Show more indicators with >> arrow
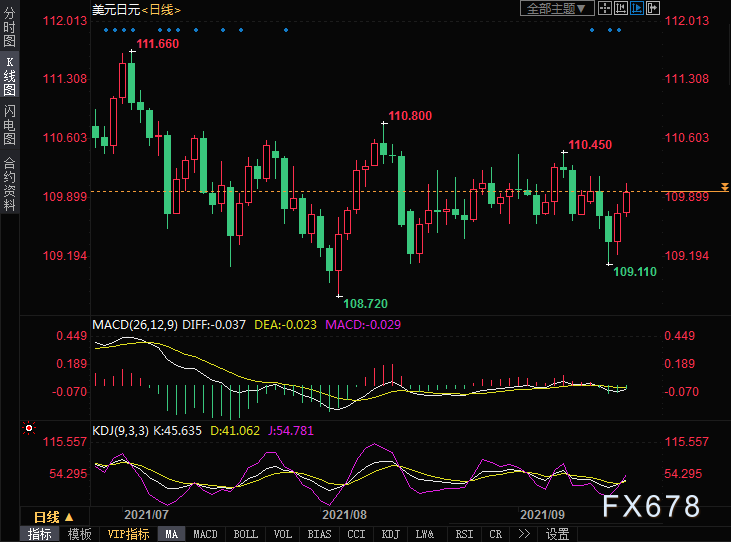Screen dimensions: 731x542 coord(524,534)
